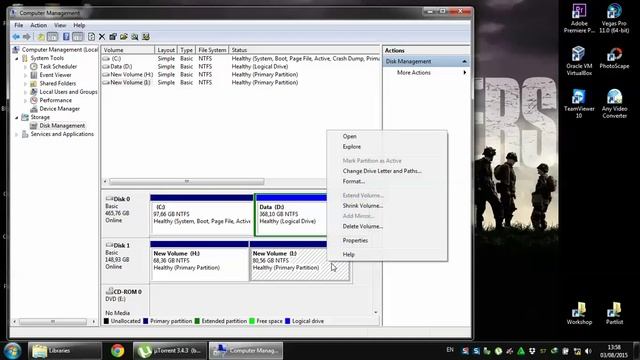Expand the Shared Folders tree node
This screenshot has width=640, height=360.
click(25, 84)
